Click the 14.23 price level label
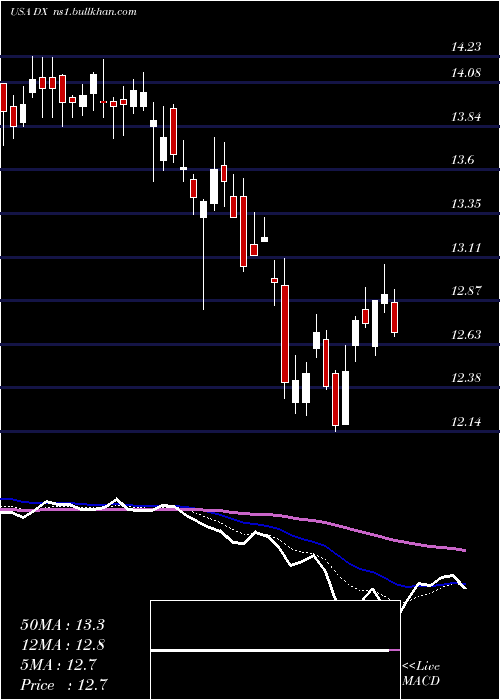This screenshot has height=700, width=500. 467,46
